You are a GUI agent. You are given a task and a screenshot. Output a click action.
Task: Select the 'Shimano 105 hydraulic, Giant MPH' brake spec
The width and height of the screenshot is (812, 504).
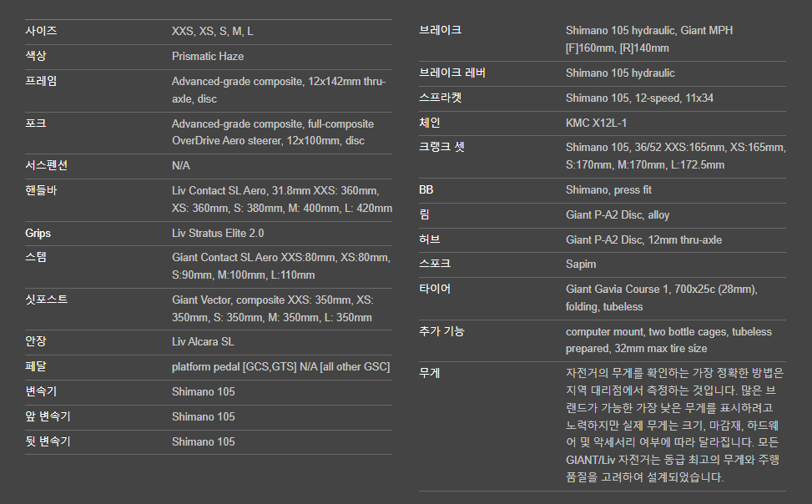pyautogui.click(x=649, y=39)
